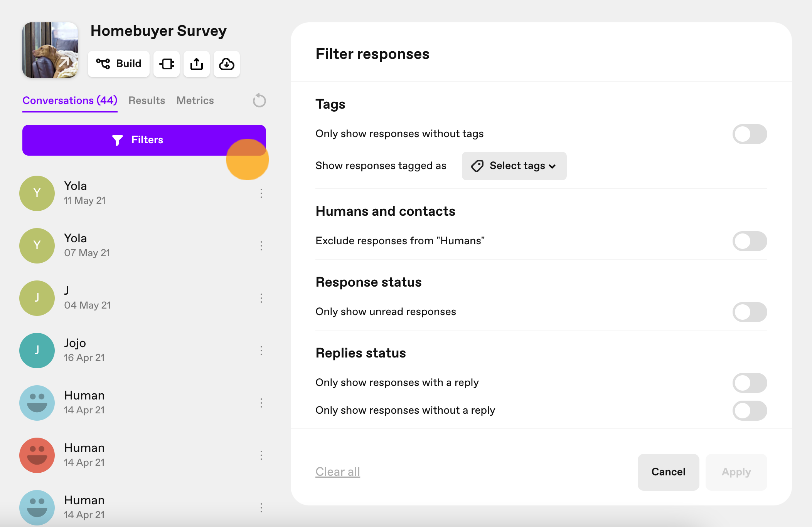Toggle Only show unread responses
Viewport: 812px width, 527px height.
(750, 312)
